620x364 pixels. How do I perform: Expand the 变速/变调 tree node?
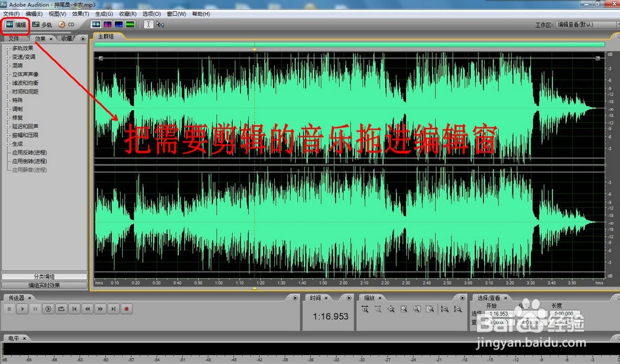point(7,57)
